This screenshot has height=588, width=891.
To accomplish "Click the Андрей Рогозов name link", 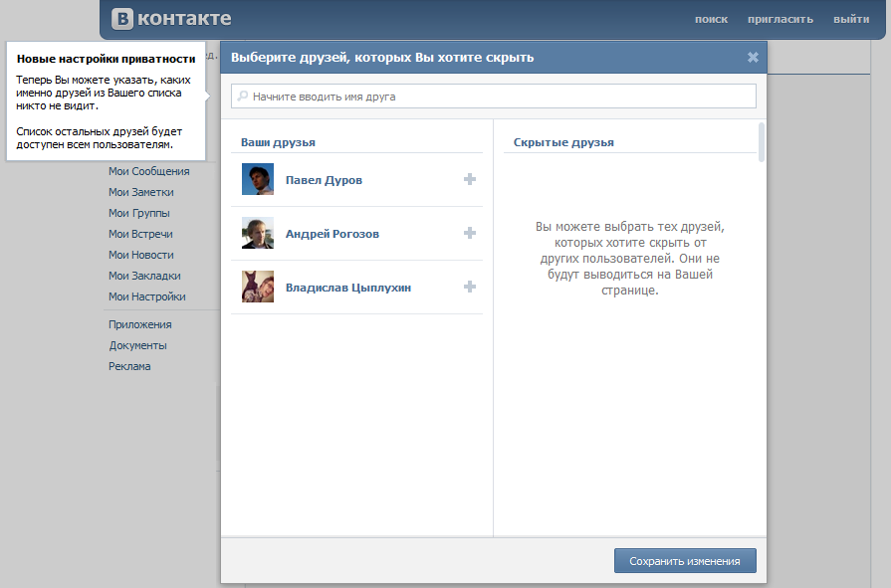I will (333, 234).
